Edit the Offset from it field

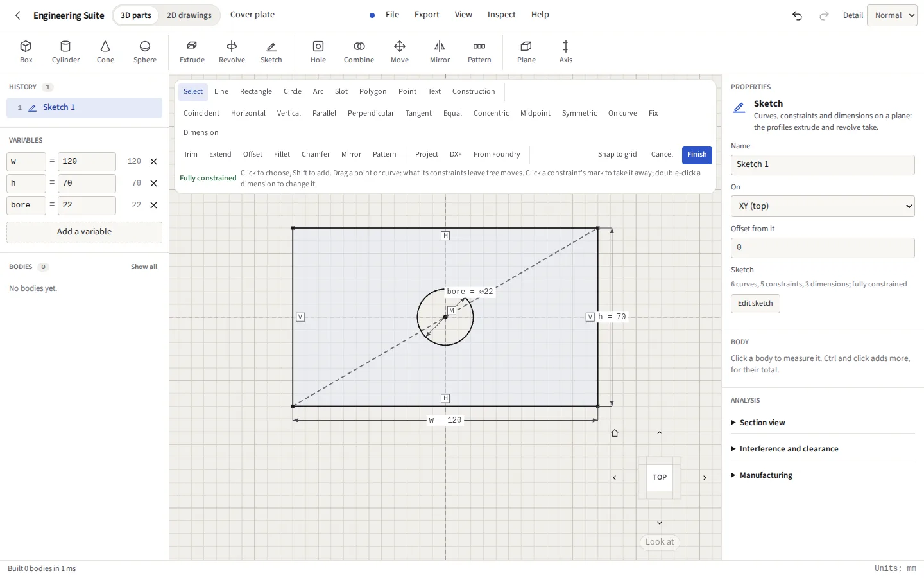(x=823, y=248)
